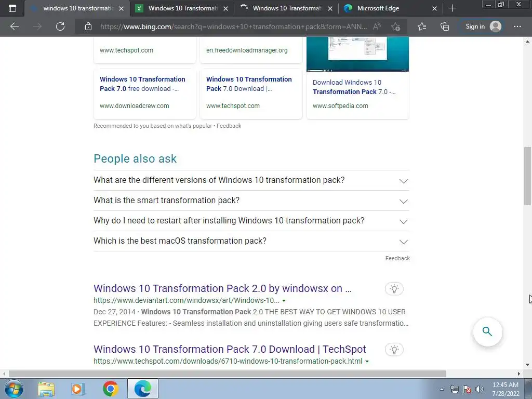Open the volume speaker tray icon
Viewport: 532px width, 399px height.
pyautogui.click(x=480, y=389)
